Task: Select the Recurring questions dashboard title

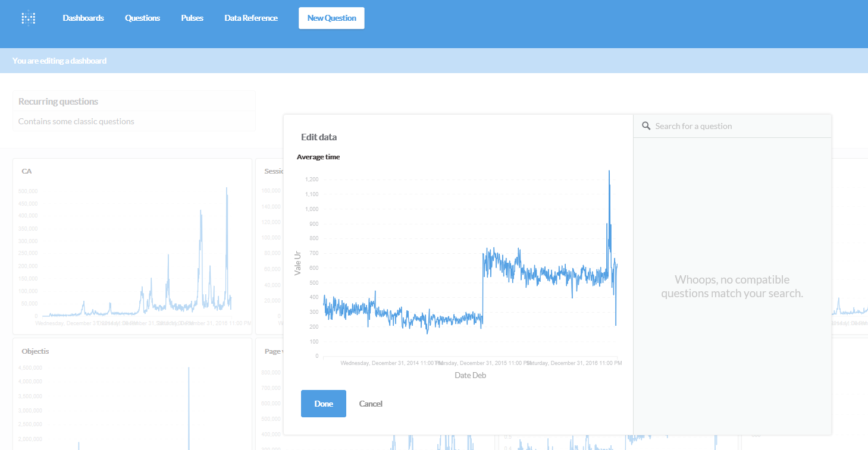Action: pos(58,101)
